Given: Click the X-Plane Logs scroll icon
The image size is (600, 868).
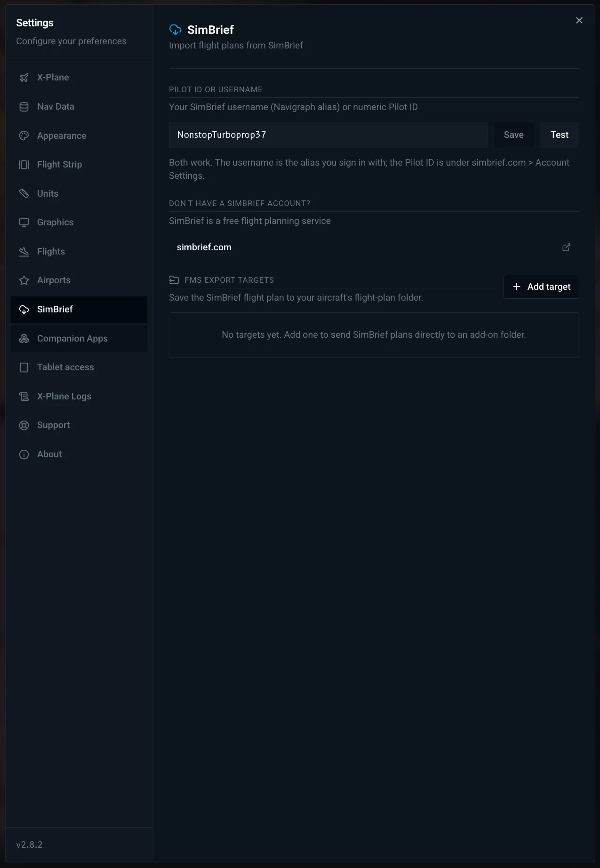Looking at the screenshot, I should pyautogui.click(x=24, y=397).
